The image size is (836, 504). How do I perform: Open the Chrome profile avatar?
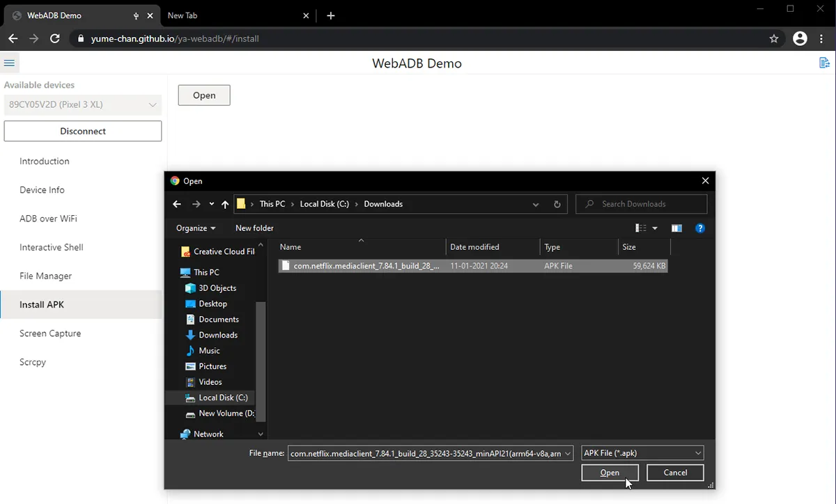tap(799, 39)
